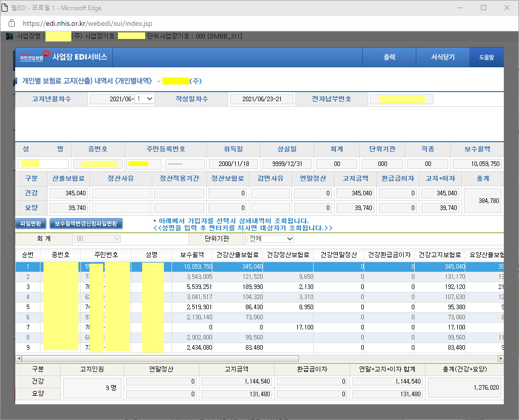Open 도움말 help
519x420 pixels.
coord(486,57)
